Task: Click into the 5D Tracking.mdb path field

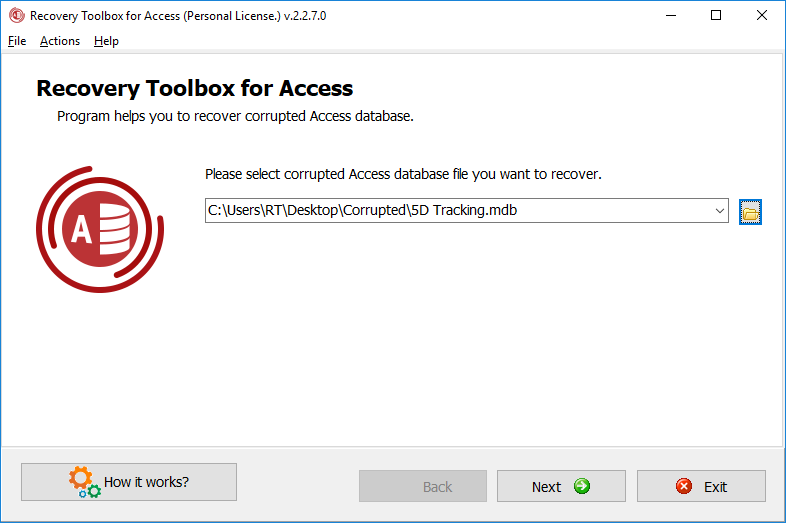Action: pyautogui.click(x=459, y=211)
